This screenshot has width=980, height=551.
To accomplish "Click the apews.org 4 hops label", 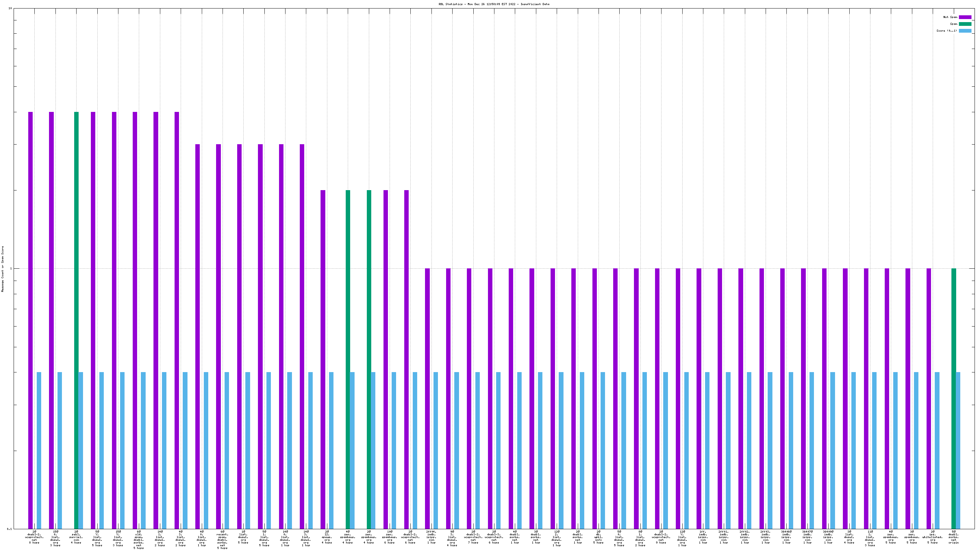I will (327, 537).
